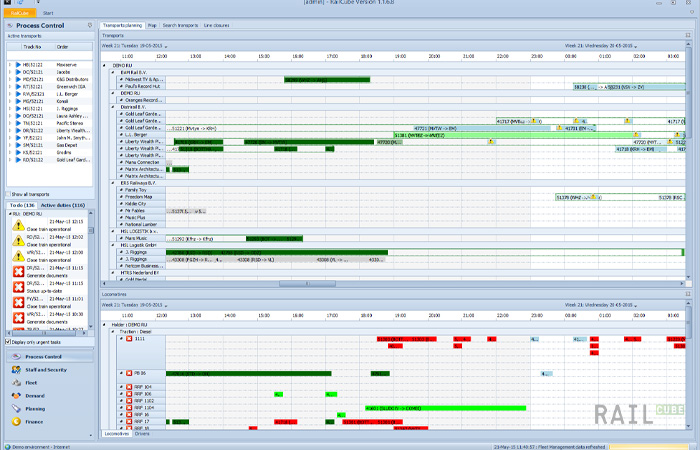
Task: Open the Planning module icon
Action: pos(17,408)
